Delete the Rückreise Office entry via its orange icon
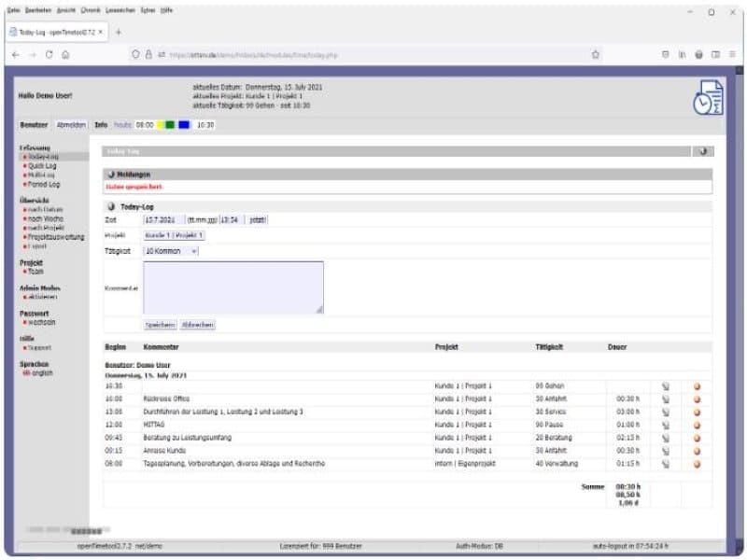Image resolution: width=747 pixels, height=560 pixels. click(697, 399)
